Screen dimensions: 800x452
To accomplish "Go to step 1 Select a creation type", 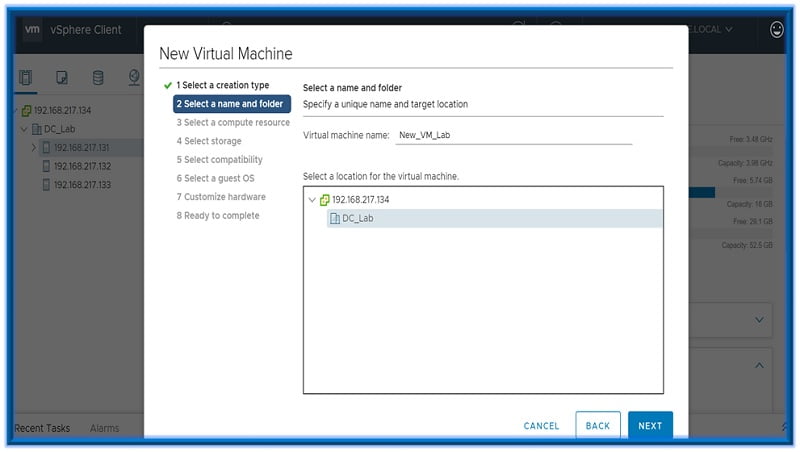I will pyautogui.click(x=222, y=85).
